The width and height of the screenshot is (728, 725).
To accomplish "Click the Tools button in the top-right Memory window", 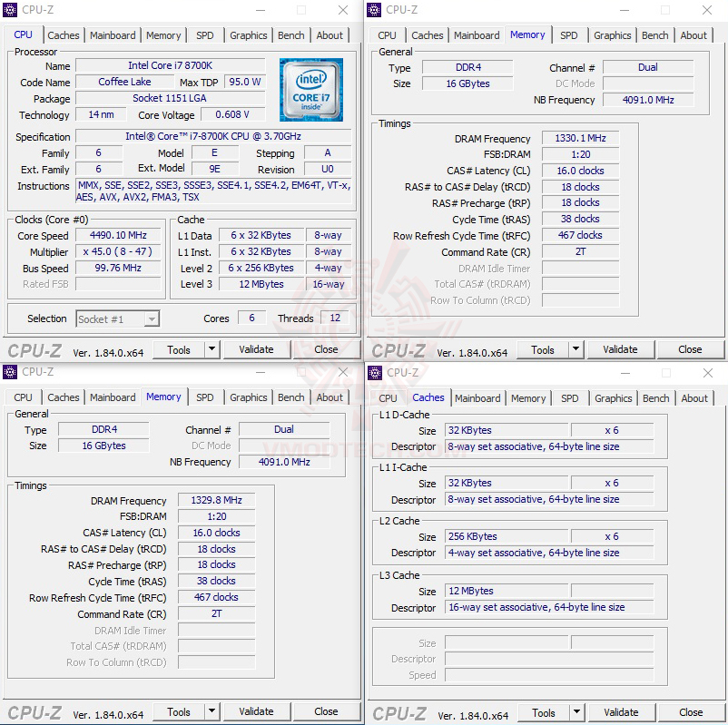I will pyautogui.click(x=543, y=349).
